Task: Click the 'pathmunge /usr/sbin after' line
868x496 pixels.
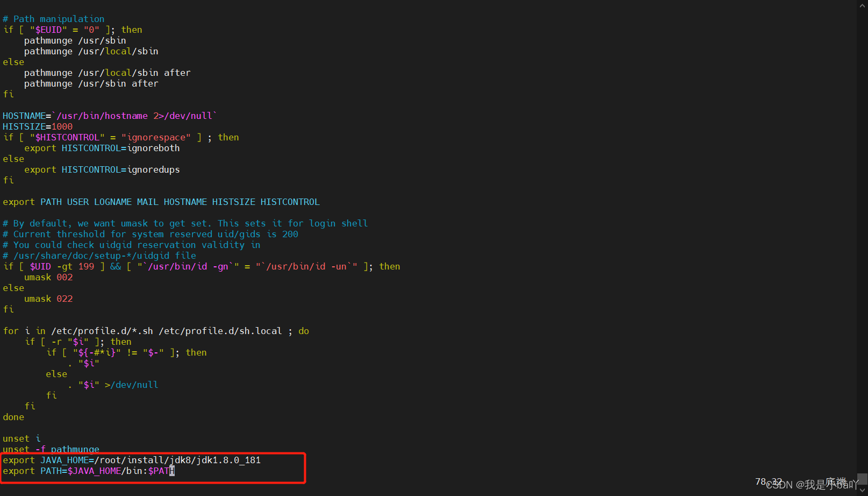Action: coord(91,83)
